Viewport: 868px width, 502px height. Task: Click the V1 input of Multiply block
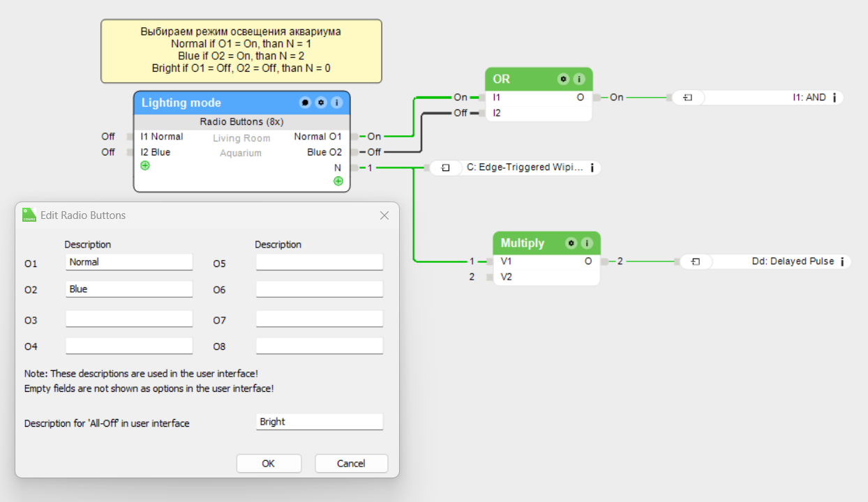tap(506, 261)
